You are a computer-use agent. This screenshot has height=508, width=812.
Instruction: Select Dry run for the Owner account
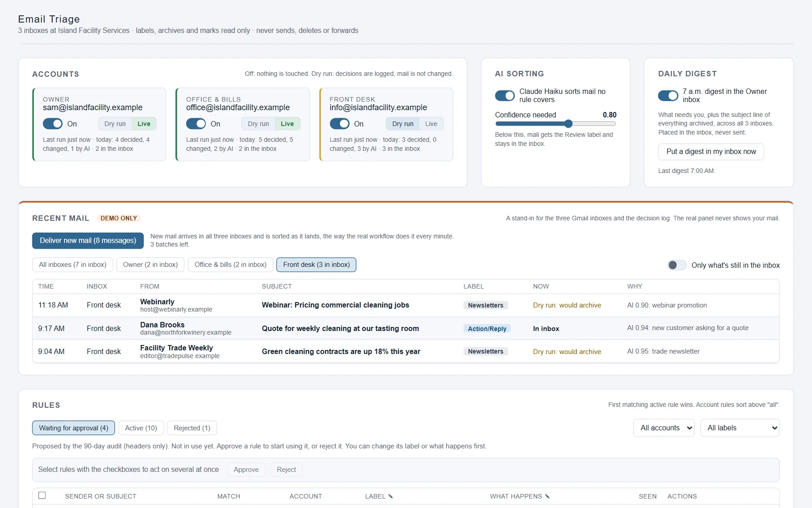click(115, 124)
